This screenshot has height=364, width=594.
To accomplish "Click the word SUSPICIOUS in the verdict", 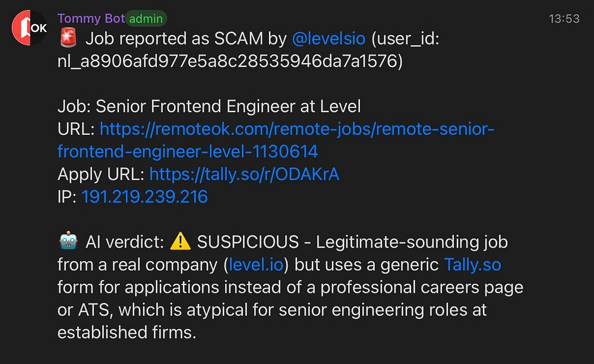I will pyautogui.click(x=248, y=242).
